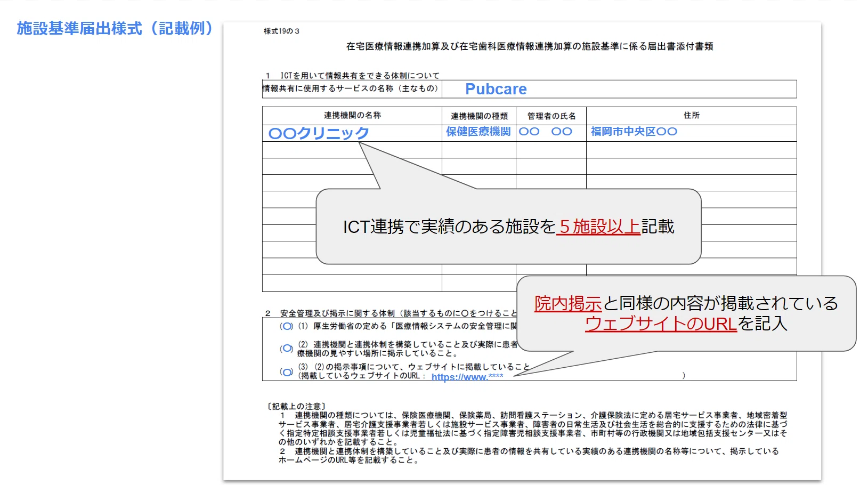The width and height of the screenshot is (868, 485).
Task: Click the column header 連携機関の名称
Action: coord(352,115)
